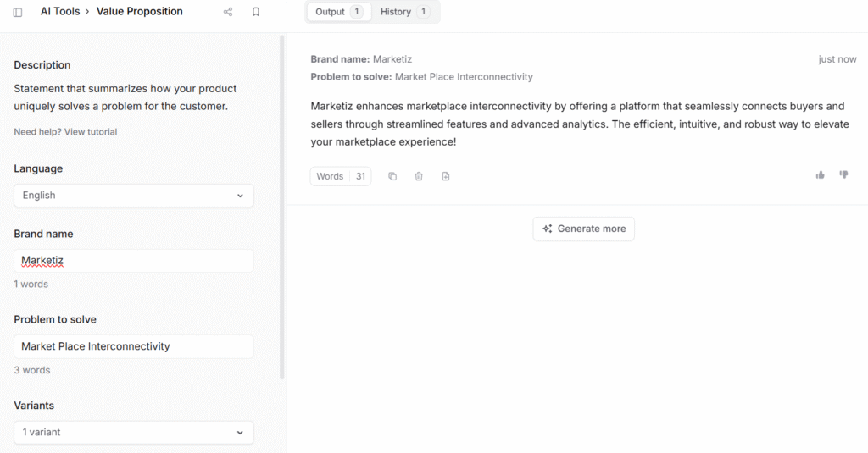This screenshot has height=453, width=868.
Task: Save the output to document icon
Action: 446,176
